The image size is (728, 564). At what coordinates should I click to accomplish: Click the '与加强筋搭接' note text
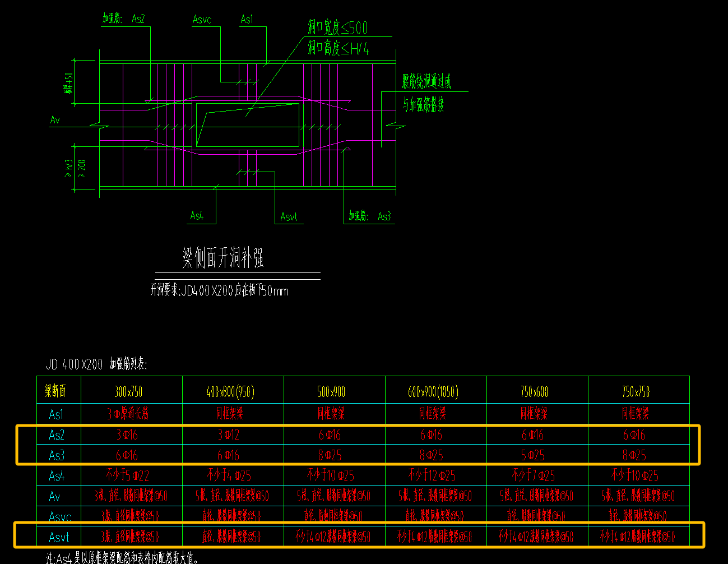point(423,104)
